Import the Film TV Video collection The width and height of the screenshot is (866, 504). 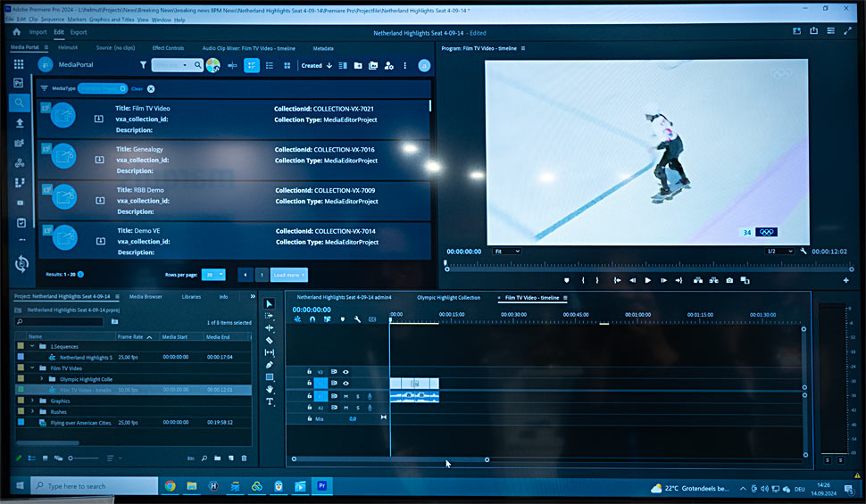(x=98, y=119)
